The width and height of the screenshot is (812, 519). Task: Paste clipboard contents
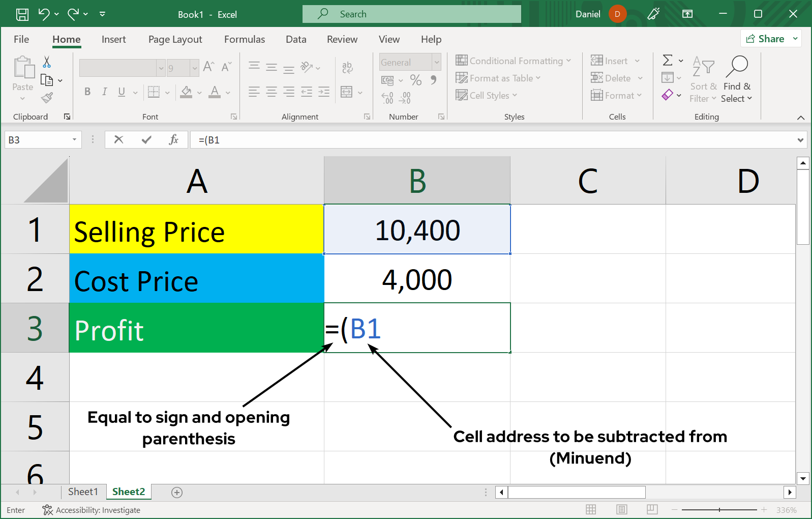pyautogui.click(x=23, y=68)
